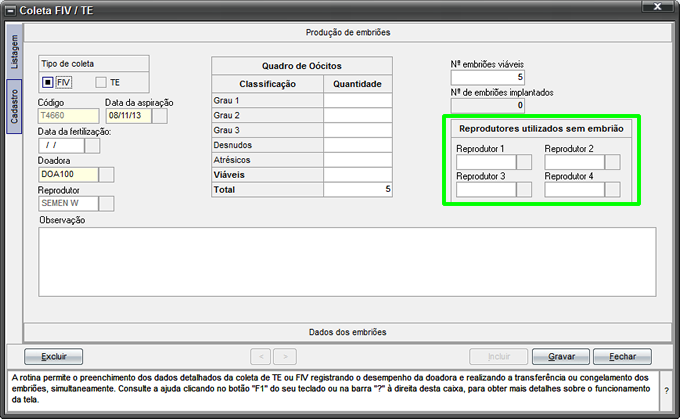Click the Grau 3 quantity cell
Viewport: 680px width, 419px height.
358,130
